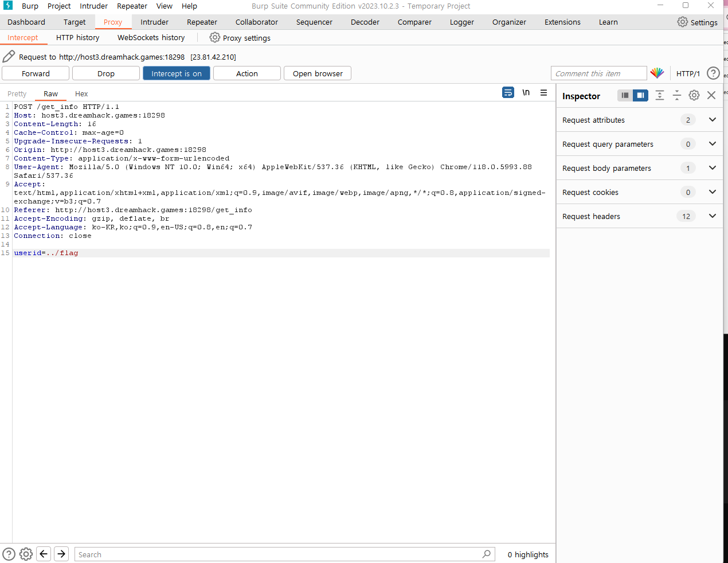Viewport: 728px width, 563px height.
Task: Open the Burp menu
Action: pos(30,6)
